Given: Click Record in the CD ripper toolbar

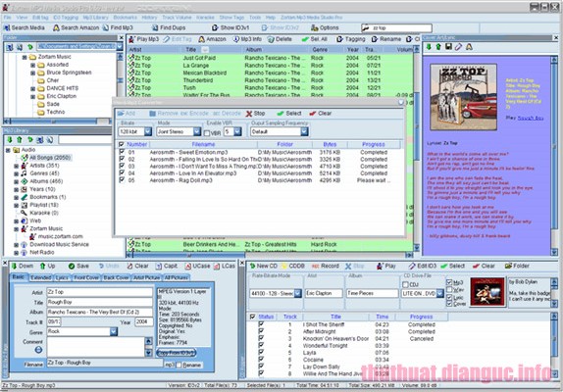Looking at the screenshot, I should [x=326, y=266].
